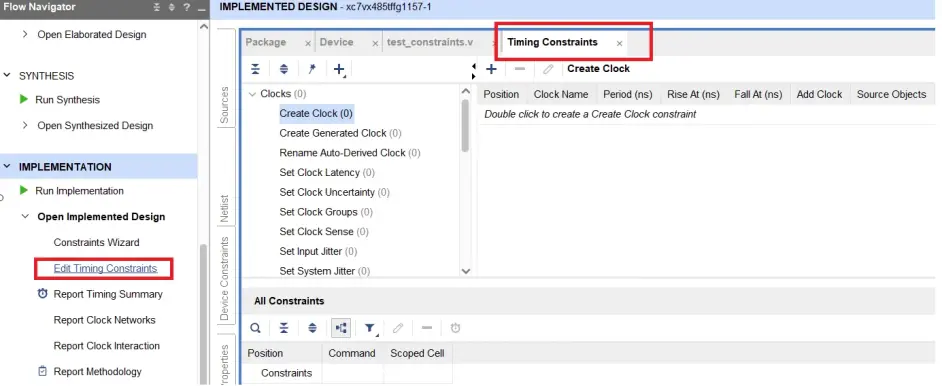Close the Timing Constraints tab
The width and height of the screenshot is (942, 386).
tap(619, 43)
